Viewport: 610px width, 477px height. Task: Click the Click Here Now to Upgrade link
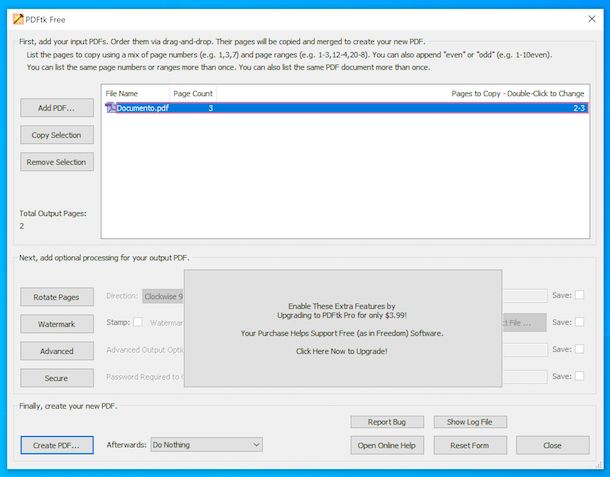click(x=342, y=351)
